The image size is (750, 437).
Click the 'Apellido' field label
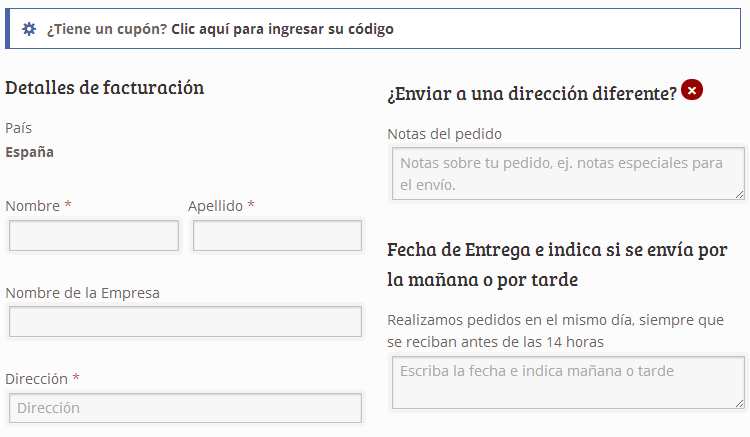pos(215,206)
